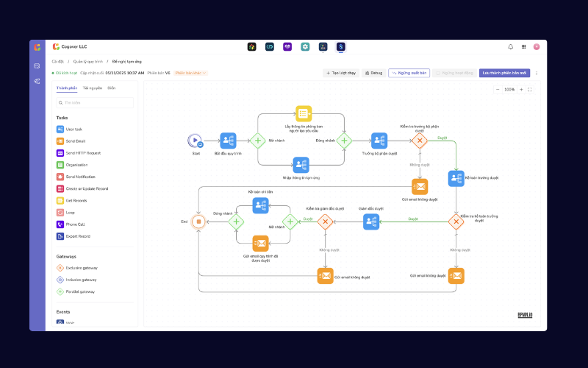Image resolution: width=588 pixels, height=368 pixels.
Task: Select the Kế toán trưởng duyệt task node
Action: pyautogui.click(x=456, y=179)
